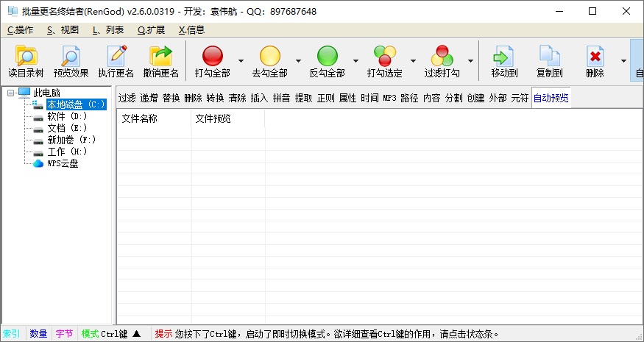This screenshot has height=342, width=644.
Task: Click the 提示 message in status bar
Action: 327,334
